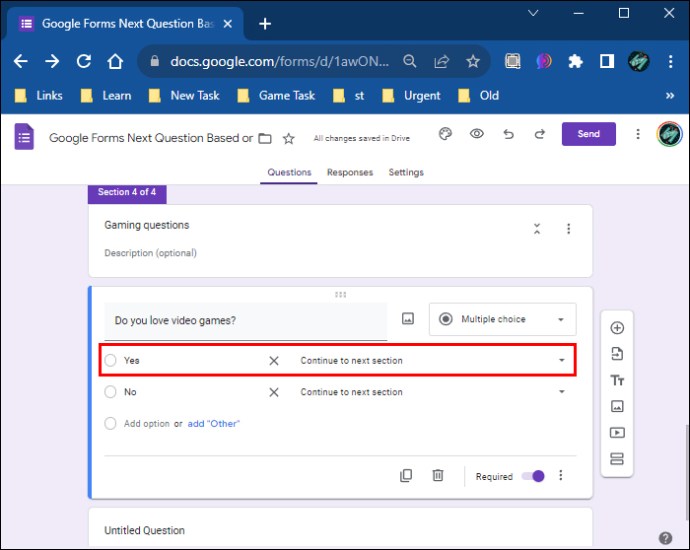Add video from the side toolbar
The width and height of the screenshot is (690, 550).
(x=617, y=433)
